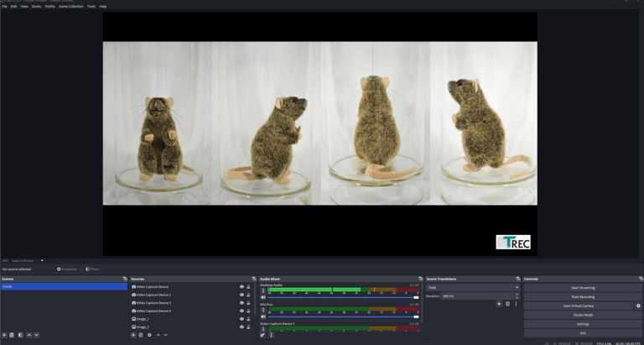Viewport: 644px width, 345px height.
Task: Move source up with Sources arrow
Action: [x=158, y=335]
